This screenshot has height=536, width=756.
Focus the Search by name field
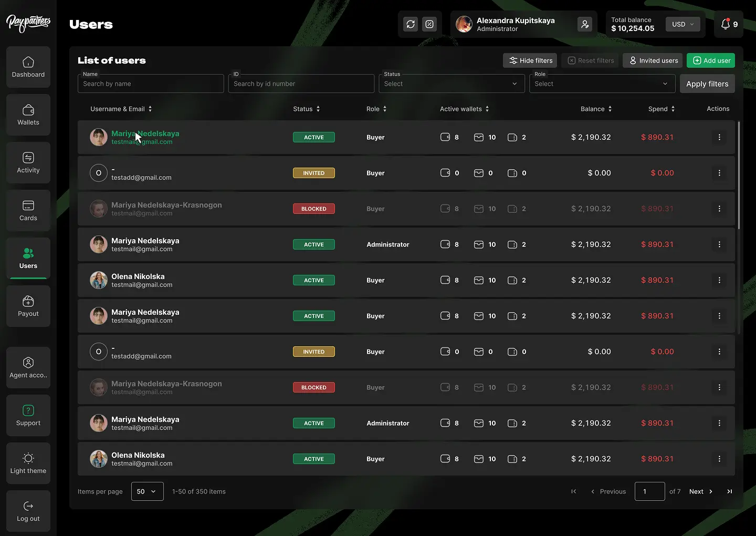tap(151, 84)
